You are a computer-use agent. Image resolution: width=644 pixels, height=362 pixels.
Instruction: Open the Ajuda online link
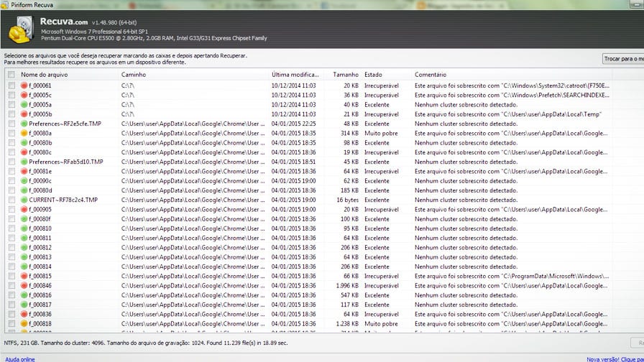click(19, 359)
